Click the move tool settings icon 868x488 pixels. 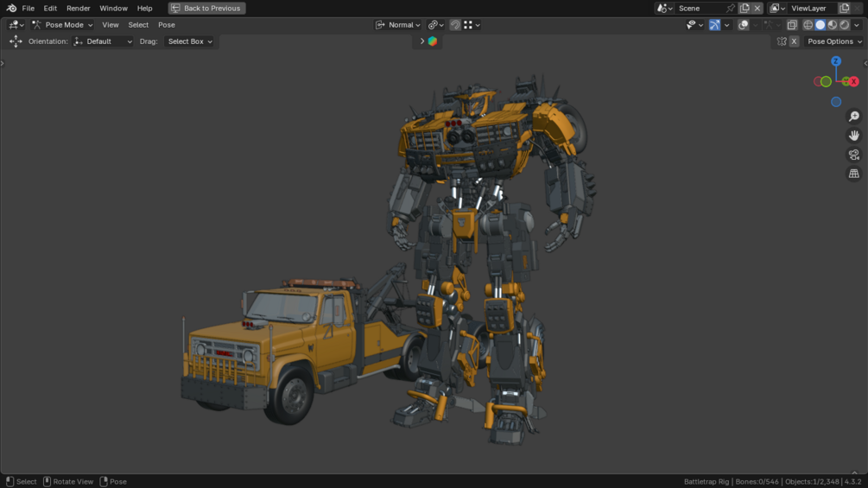click(16, 41)
